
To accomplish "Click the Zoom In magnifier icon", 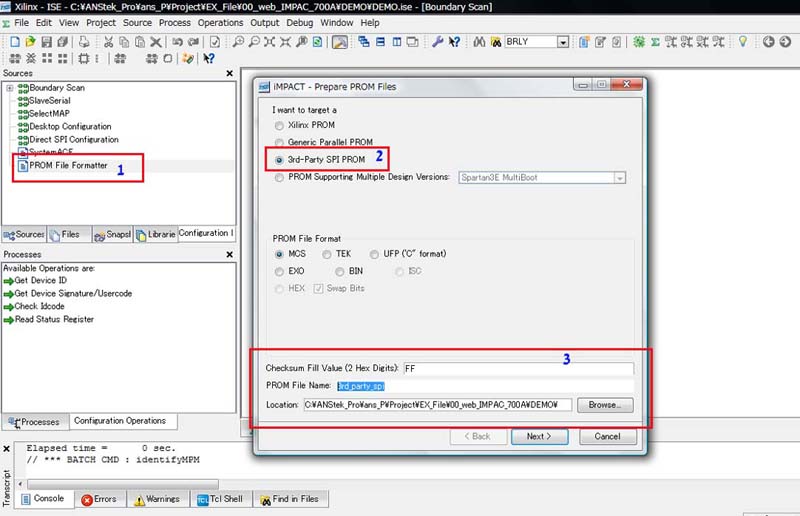I will tap(238, 42).
